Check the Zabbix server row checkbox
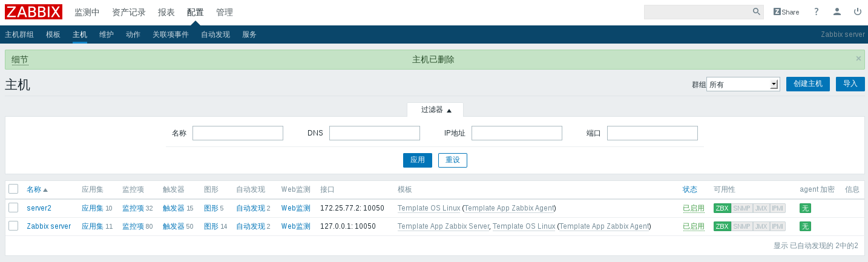 [13, 226]
